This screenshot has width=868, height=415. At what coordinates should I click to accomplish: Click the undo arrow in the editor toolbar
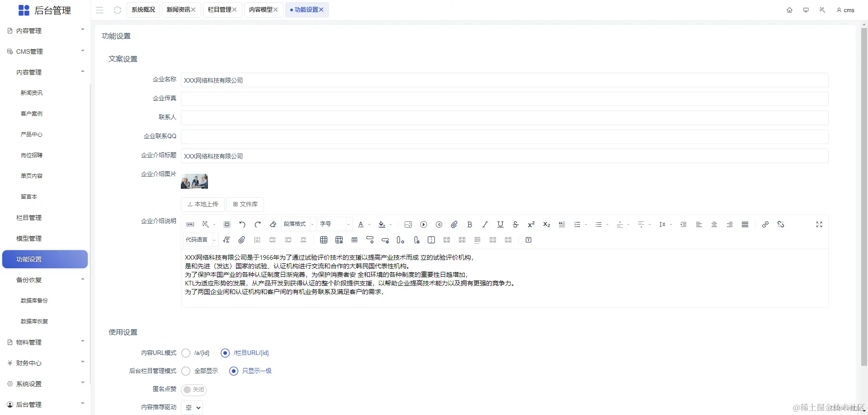[x=242, y=224]
